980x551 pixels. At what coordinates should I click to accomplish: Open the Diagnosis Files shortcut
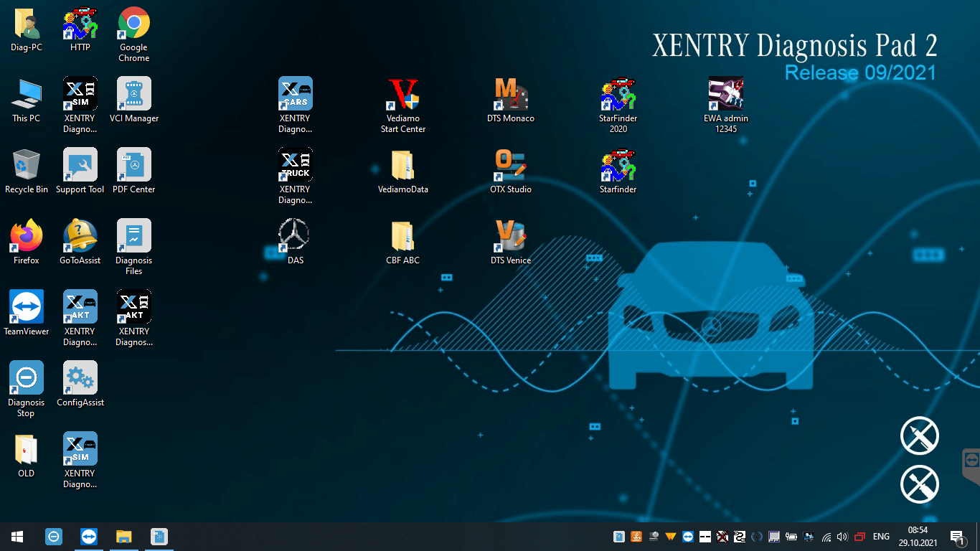(134, 248)
